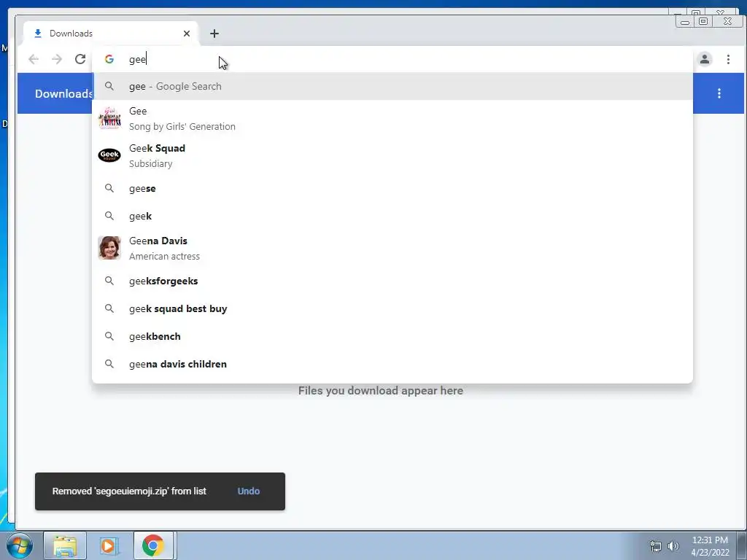This screenshot has height=560, width=747.
Task: Open the Windows Start button
Action: tap(19, 545)
